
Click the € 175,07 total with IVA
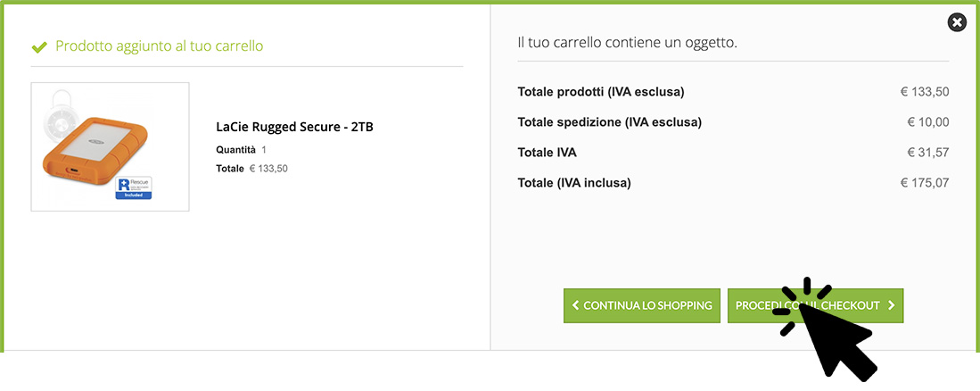[x=925, y=183]
